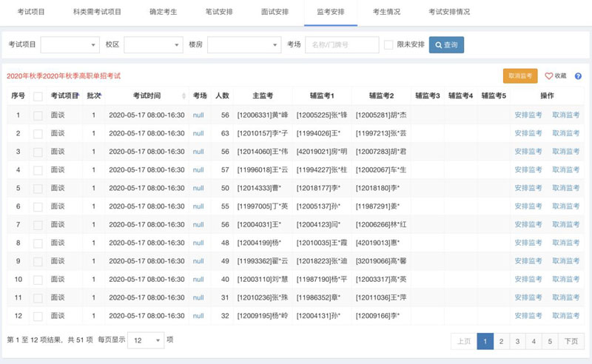Open the 考试项目 dropdown filter
The image size is (592, 364).
tap(70, 45)
